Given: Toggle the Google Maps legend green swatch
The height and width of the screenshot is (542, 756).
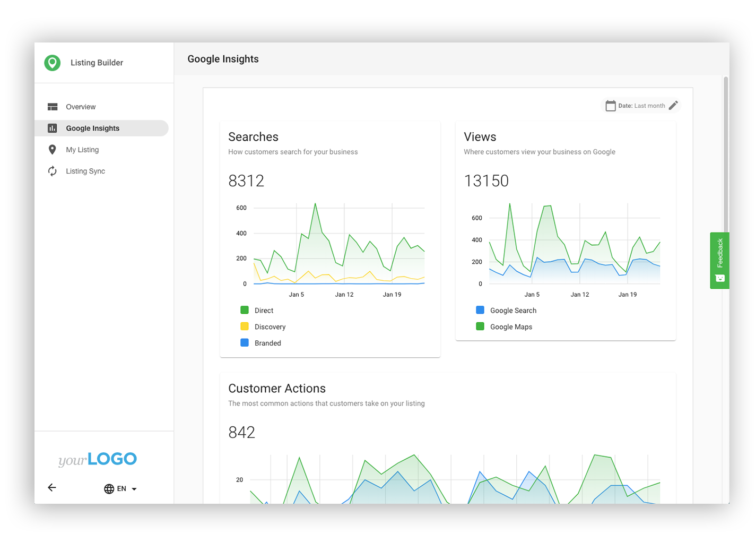Looking at the screenshot, I should 480,326.
